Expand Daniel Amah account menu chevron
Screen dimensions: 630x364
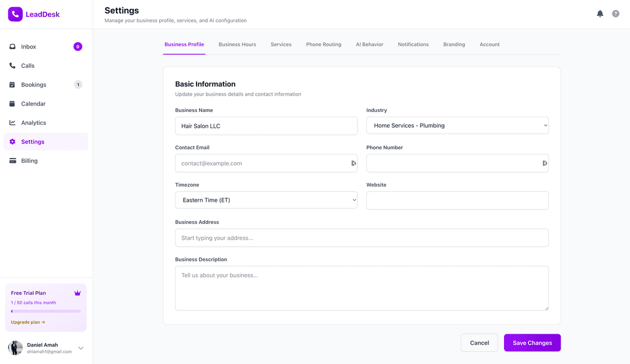pos(80,348)
